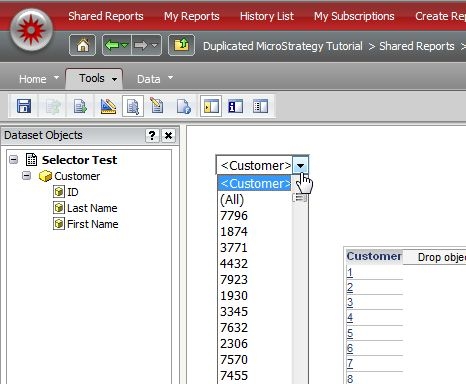The height and width of the screenshot is (384, 466).
Task: Click the green Back arrow
Action: 112,45
